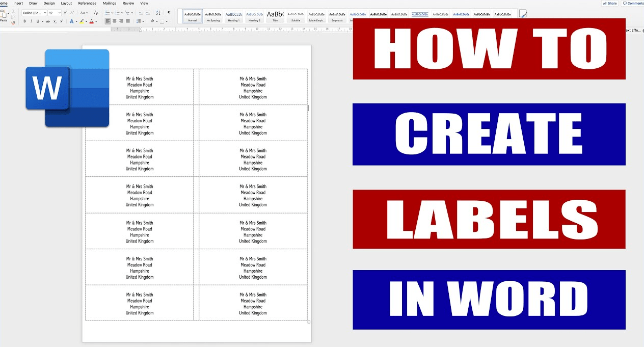Toggle bold formatting
The image size is (644, 347).
coord(24,21)
